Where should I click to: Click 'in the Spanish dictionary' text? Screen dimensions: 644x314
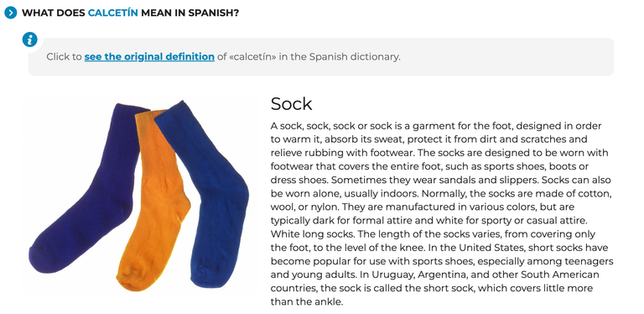pyautogui.click(x=340, y=57)
